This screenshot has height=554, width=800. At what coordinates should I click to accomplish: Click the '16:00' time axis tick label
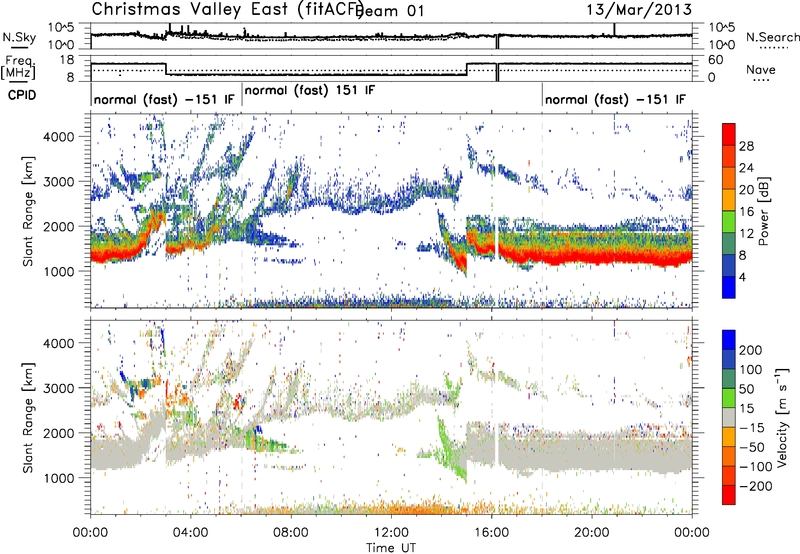pyautogui.click(x=491, y=533)
